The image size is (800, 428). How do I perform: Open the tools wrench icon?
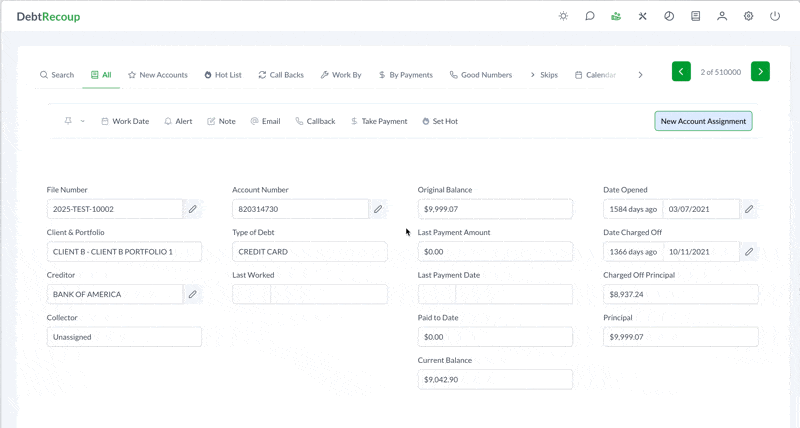point(643,16)
